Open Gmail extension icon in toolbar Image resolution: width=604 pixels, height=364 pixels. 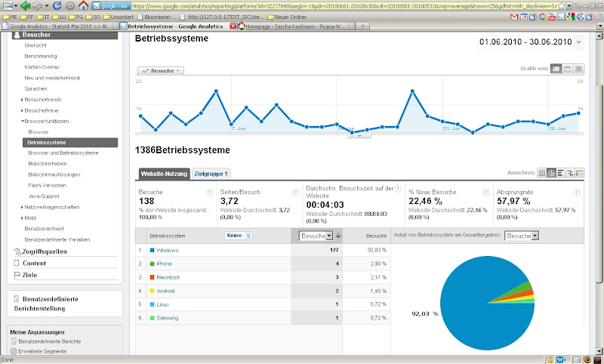click(514, 17)
